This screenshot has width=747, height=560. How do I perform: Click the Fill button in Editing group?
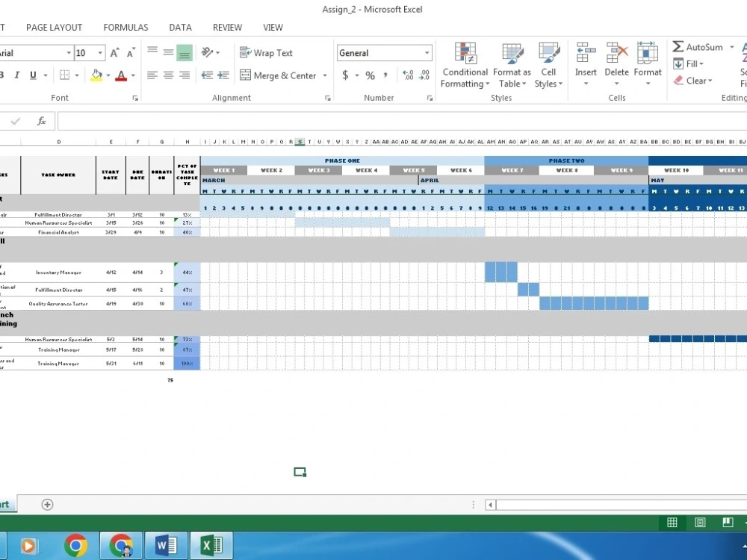pyautogui.click(x=688, y=63)
